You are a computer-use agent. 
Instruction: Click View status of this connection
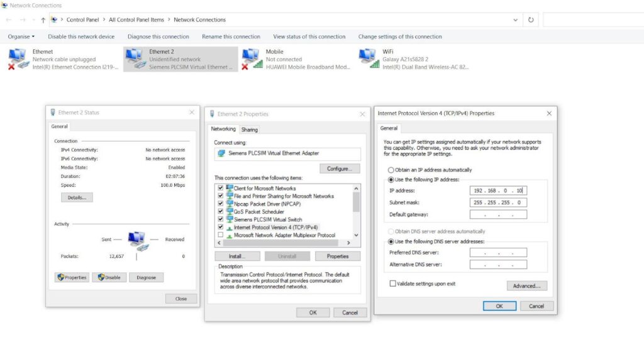pos(309,36)
